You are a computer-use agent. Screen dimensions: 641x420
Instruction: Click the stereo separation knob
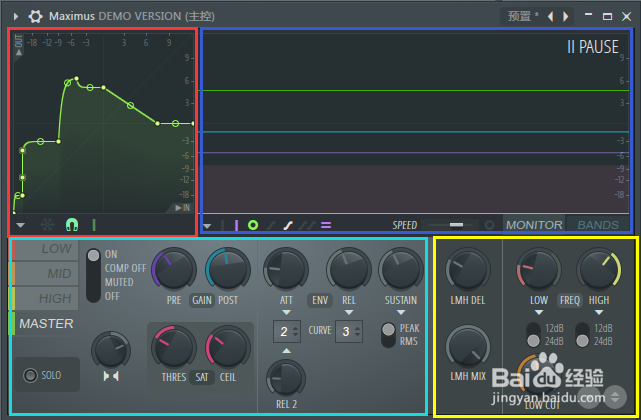pyautogui.click(x=111, y=351)
